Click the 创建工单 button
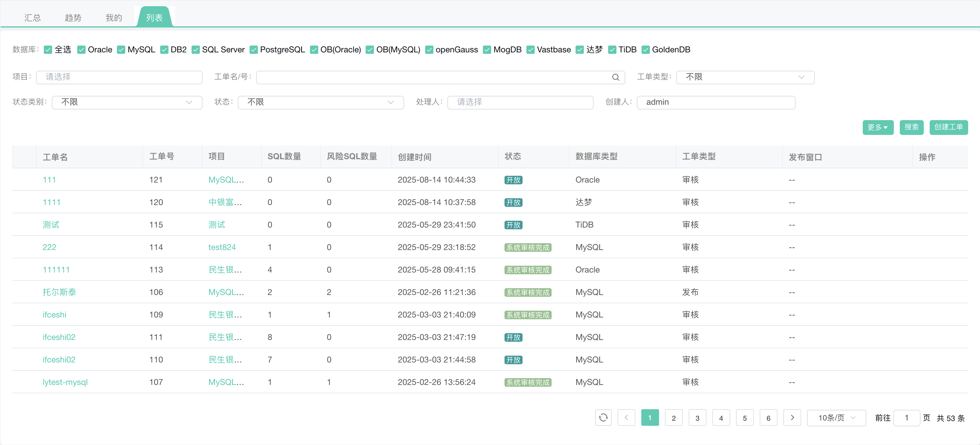The height and width of the screenshot is (445, 980). [x=948, y=127]
